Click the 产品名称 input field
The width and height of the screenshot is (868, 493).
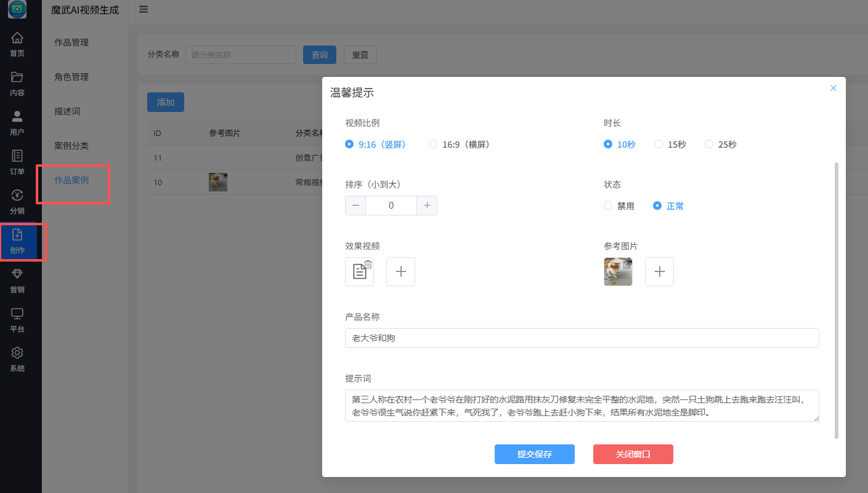click(582, 338)
